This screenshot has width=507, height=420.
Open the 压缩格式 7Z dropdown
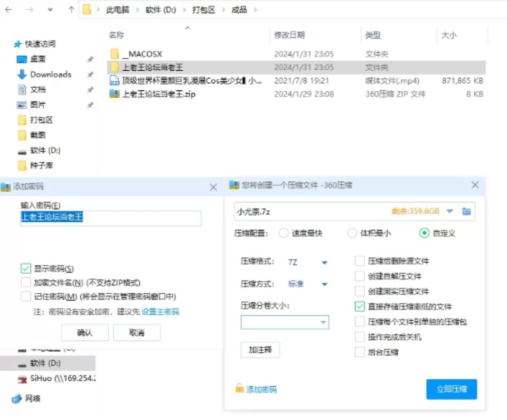coord(324,263)
